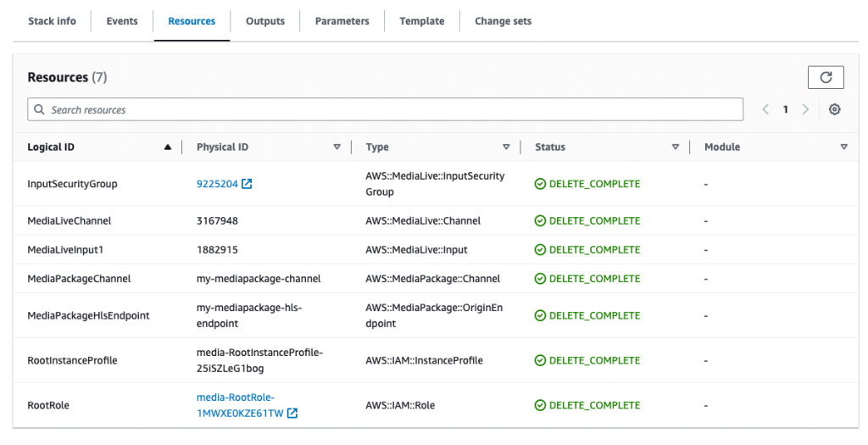Open the Template tab

tap(422, 21)
